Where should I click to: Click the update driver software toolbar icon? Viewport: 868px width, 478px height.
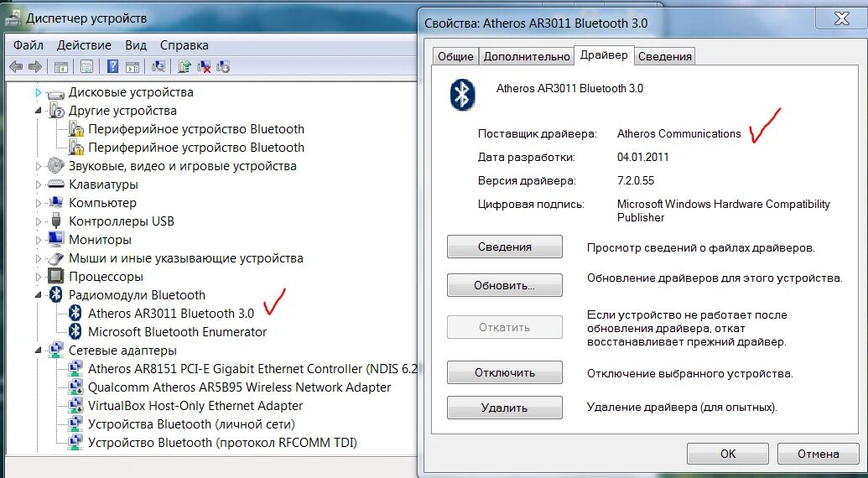click(185, 67)
